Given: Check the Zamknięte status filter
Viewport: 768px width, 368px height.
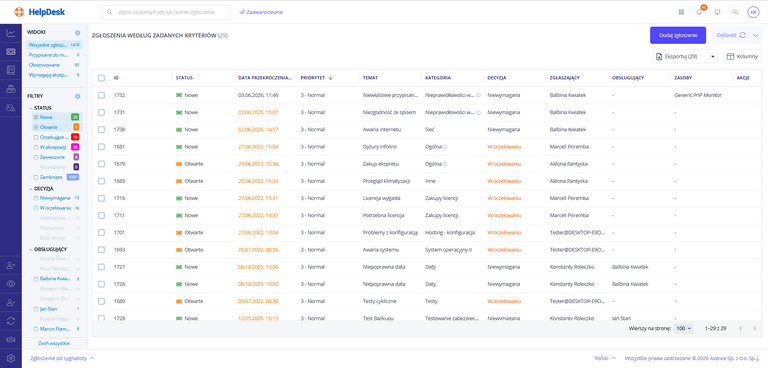Looking at the screenshot, I should tap(36, 177).
